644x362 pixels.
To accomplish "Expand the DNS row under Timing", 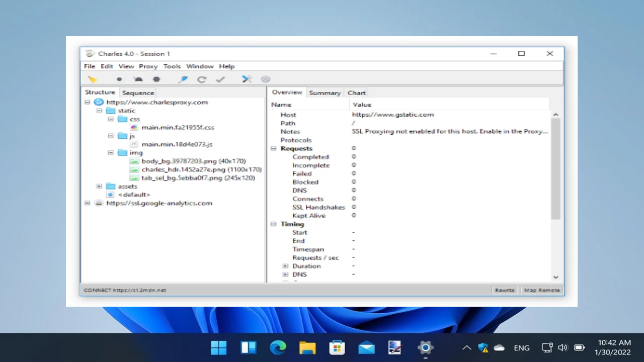I will click(x=285, y=275).
